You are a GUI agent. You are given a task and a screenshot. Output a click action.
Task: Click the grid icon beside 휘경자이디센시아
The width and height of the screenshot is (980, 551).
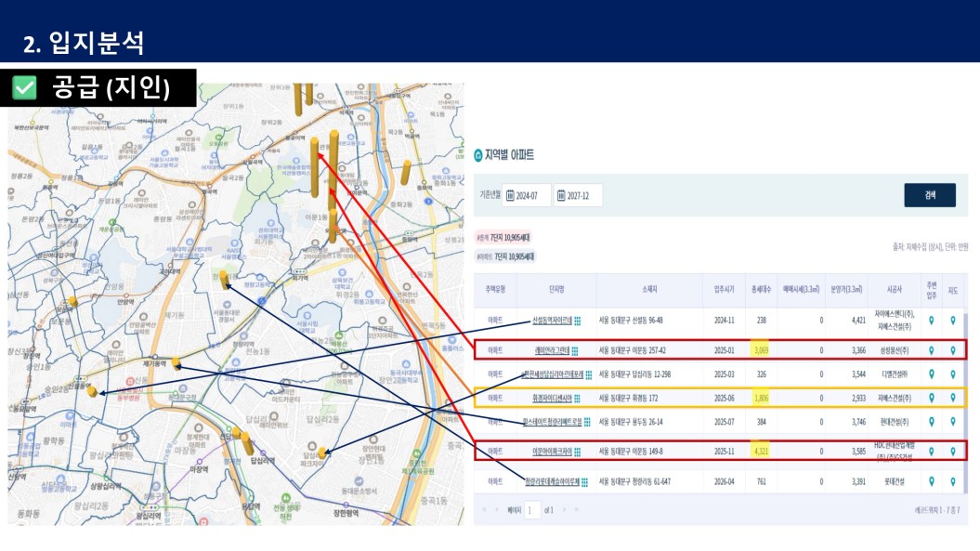577,399
